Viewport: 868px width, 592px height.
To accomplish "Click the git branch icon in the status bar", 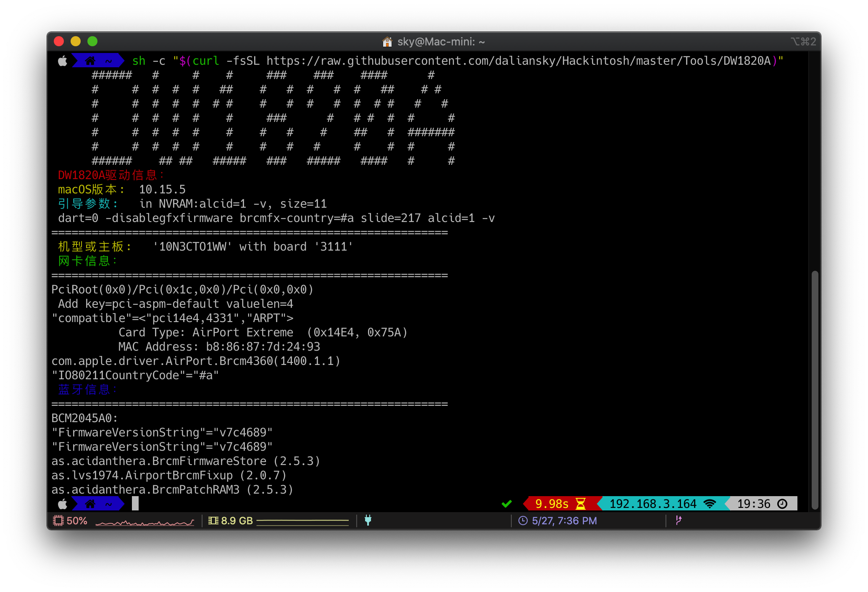I will point(679,520).
